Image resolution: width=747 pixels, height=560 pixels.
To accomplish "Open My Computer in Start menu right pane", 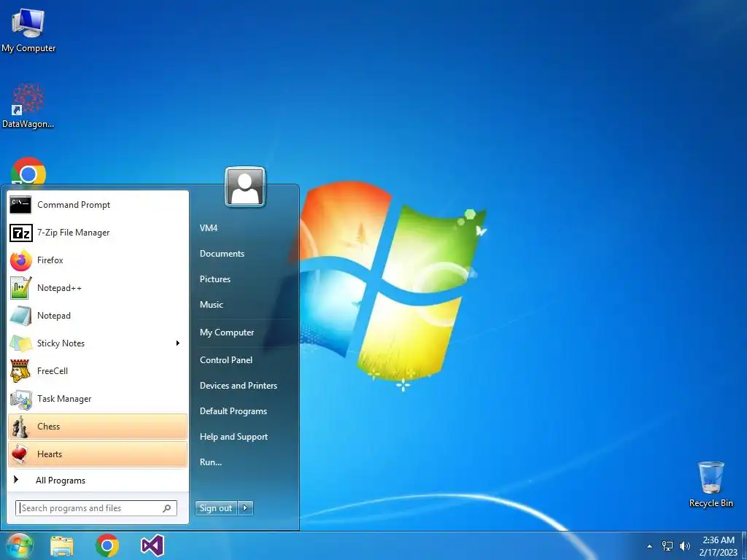I will click(x=227, y=332).
